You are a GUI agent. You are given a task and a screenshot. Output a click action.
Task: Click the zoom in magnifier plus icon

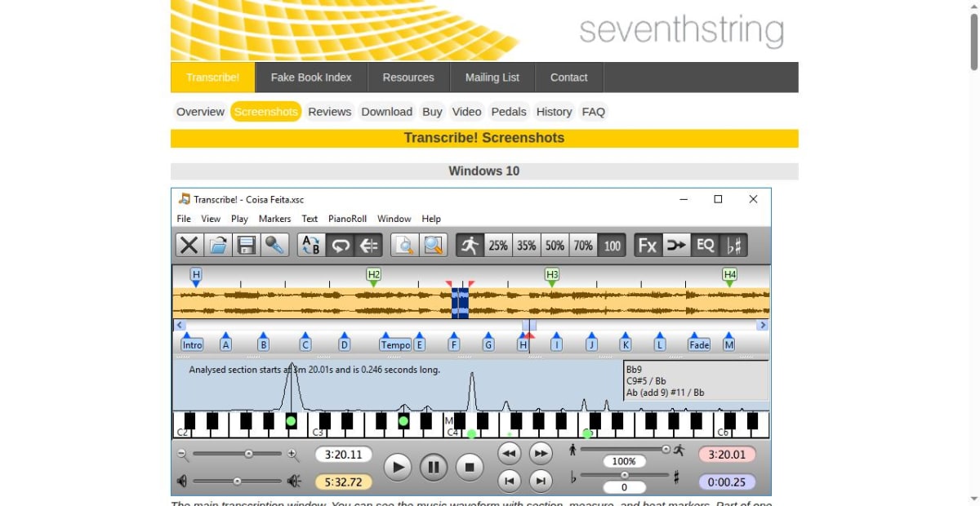pos(292,454)
